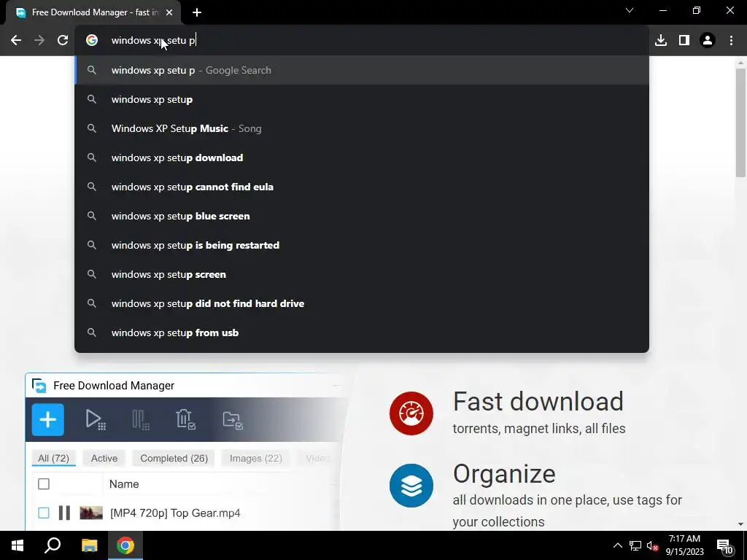Click the start all downloads play icon
Screen dimensions: 747x560
coord(96,419)
